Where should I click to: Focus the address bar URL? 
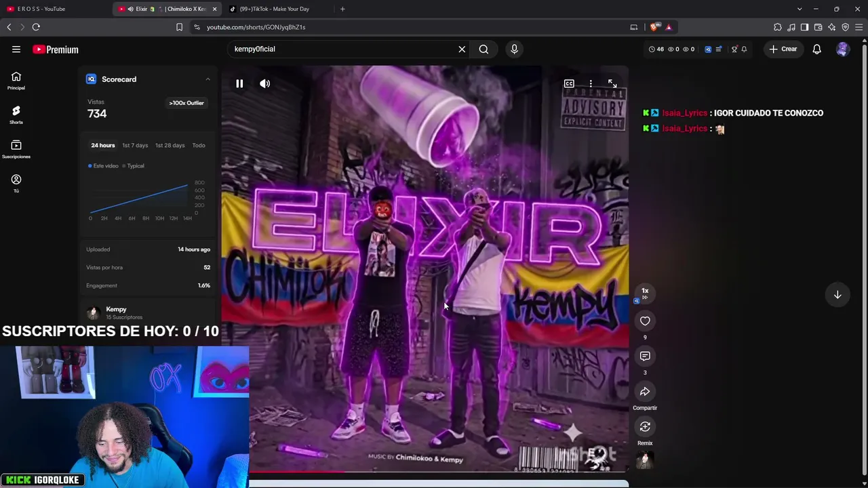(x=256, y=27)
